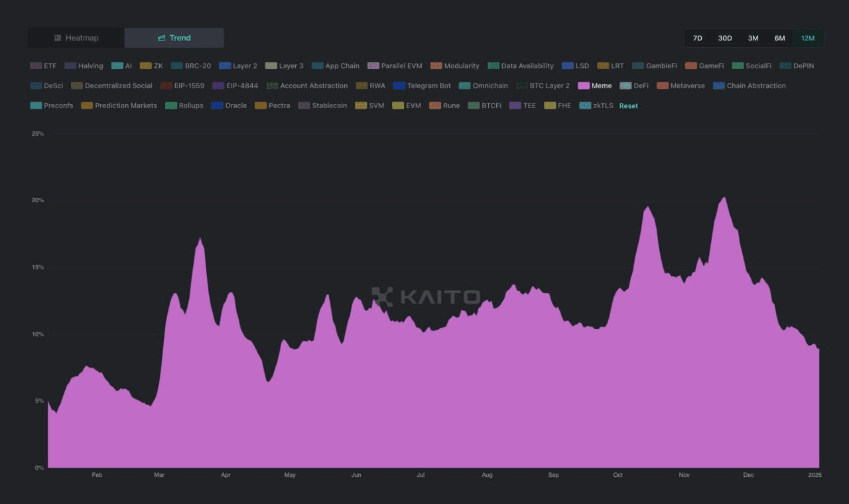Screen dimensions: 849x504
Task: Show the EVM series
Action: [x=407, y=105]
